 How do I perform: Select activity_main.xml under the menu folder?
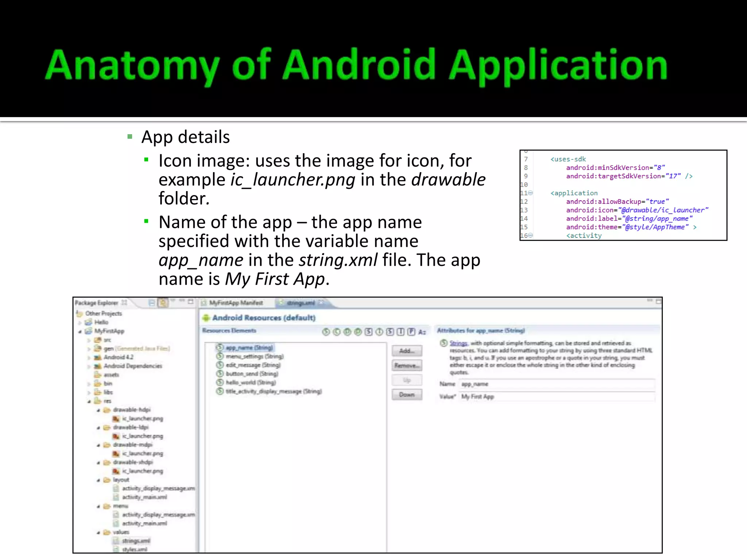point(144,524)
